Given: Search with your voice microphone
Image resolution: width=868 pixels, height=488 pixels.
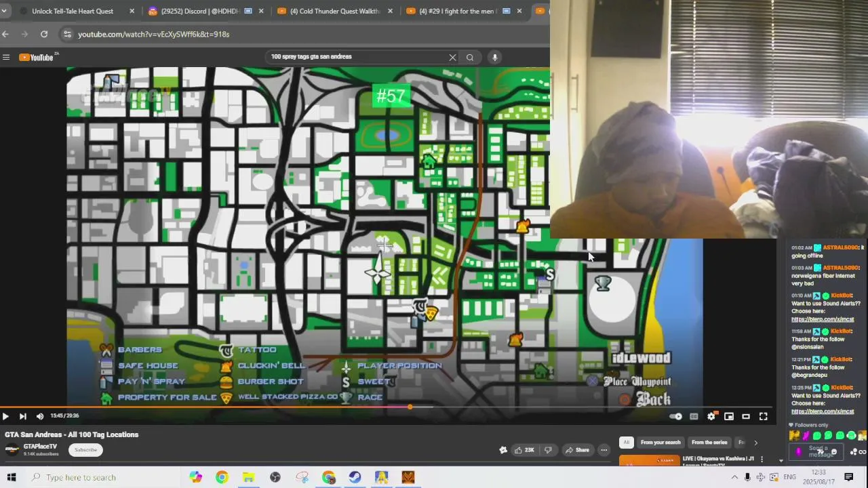Looking at the screenshot, I should 495,58.
